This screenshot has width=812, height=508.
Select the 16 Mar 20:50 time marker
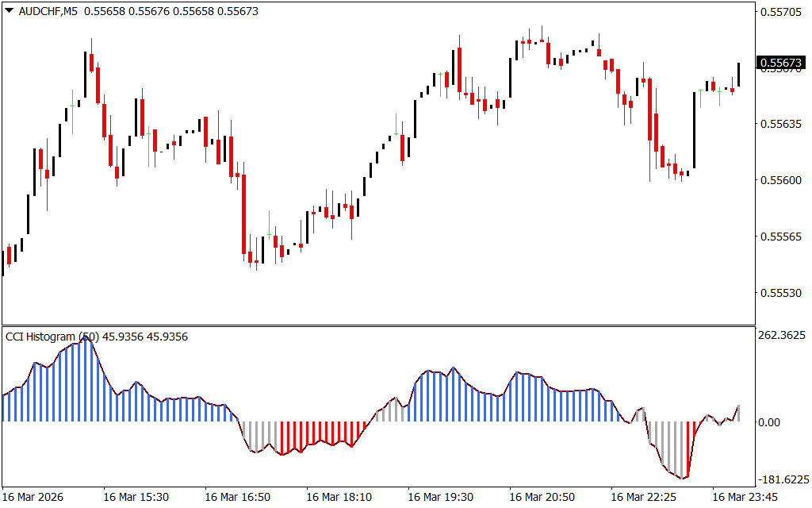click(x=542, y=497)
